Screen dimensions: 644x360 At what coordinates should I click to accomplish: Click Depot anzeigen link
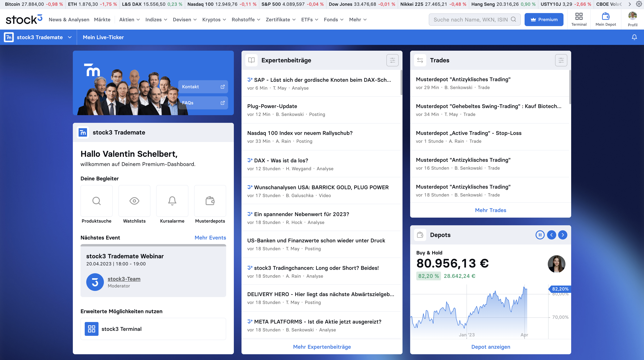[x=491, y=347]
